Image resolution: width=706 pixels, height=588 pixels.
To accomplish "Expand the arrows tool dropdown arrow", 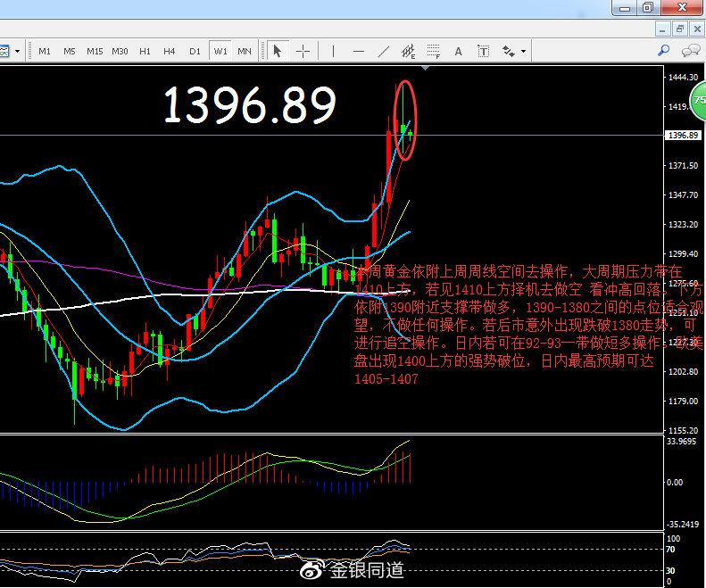I will point(523,52).
